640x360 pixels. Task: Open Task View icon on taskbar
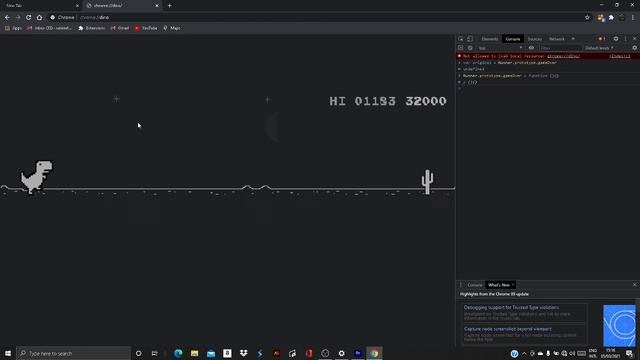(x=154, y=353)
